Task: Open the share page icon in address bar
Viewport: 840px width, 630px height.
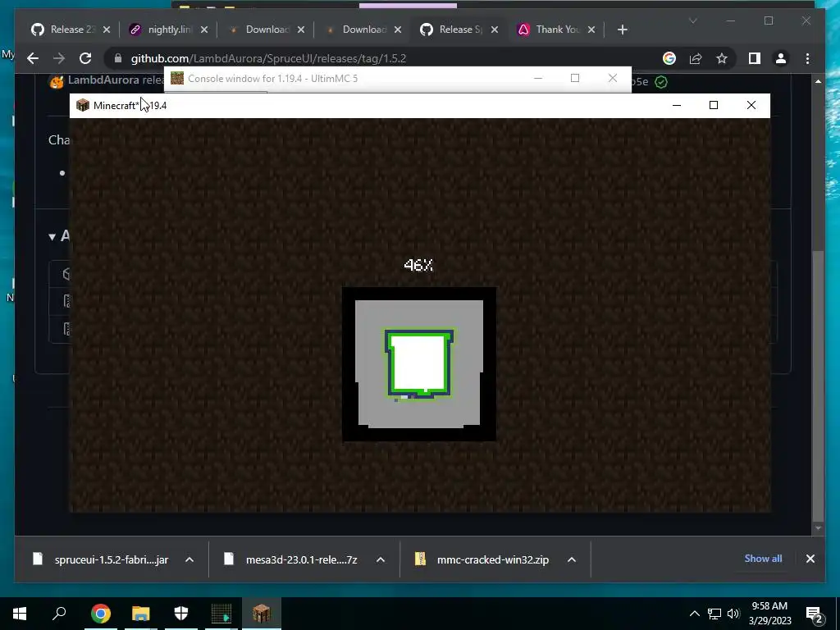Action: click(696, 58)
